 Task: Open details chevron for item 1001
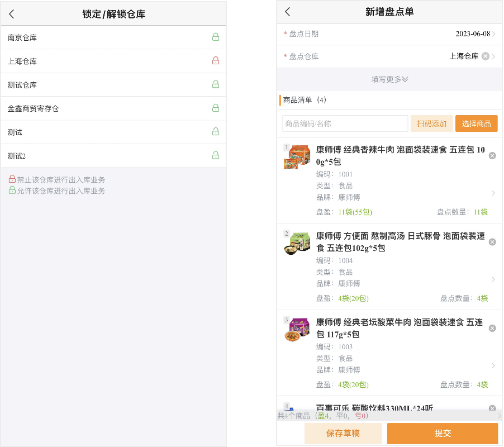[x=493, y=193]
